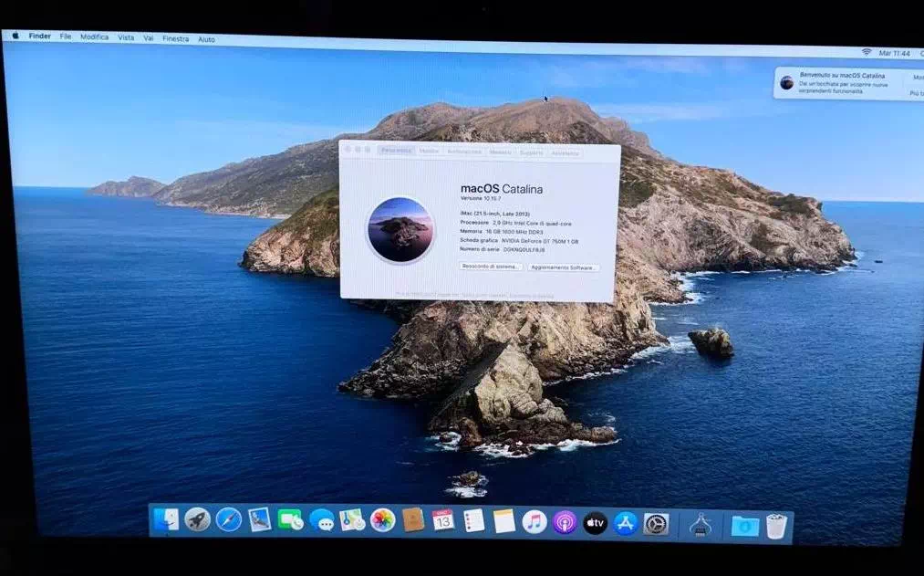Click the round Catalina island image
This screenshot has width=924, height=576.
[400, 230]
